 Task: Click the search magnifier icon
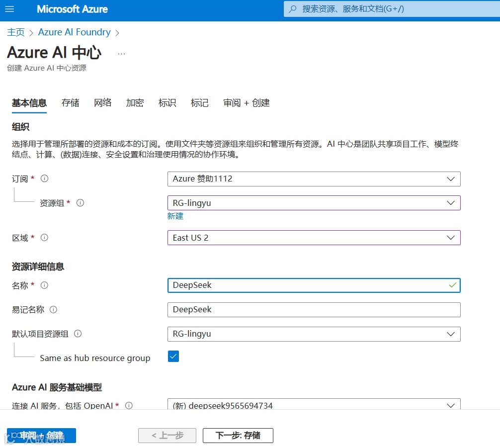click(292, 9)
